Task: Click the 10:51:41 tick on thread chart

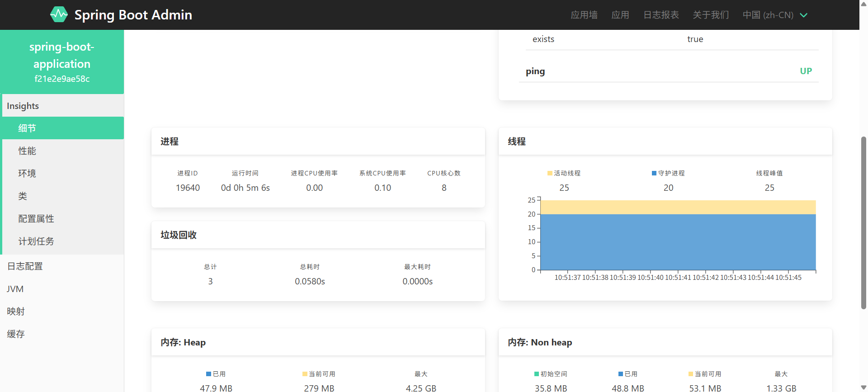Action: pyautogui.click(x=678, y=278)
